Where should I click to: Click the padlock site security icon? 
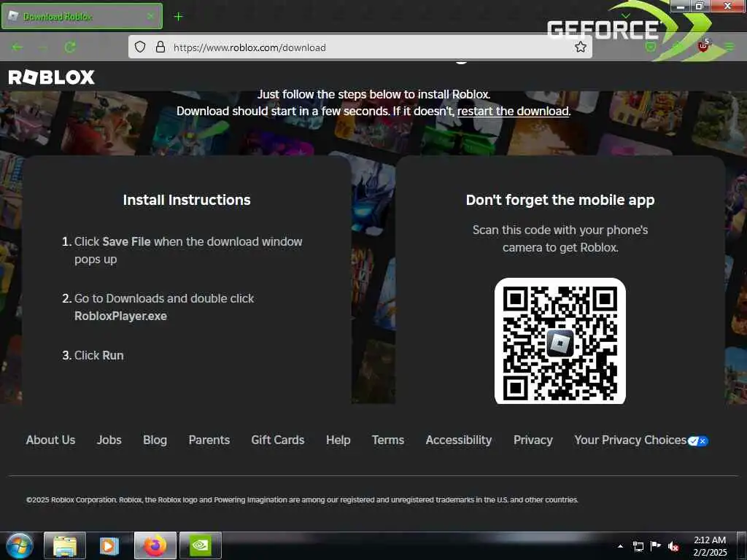(160, 47)
